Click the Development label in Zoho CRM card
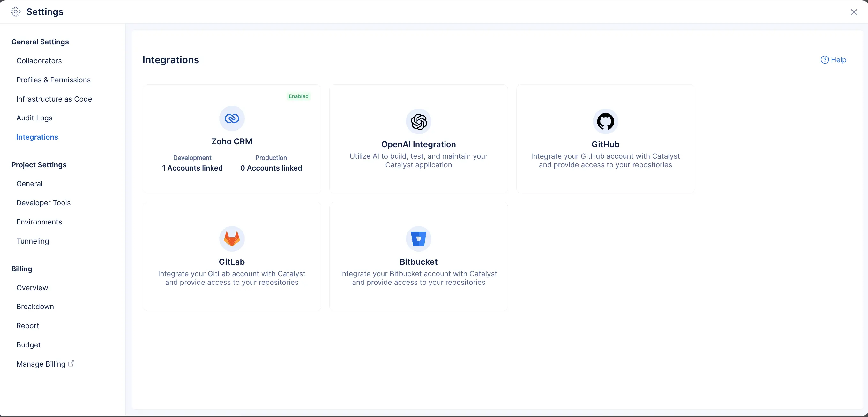Screen dimensions: 868x417 (x=192, y=158)
